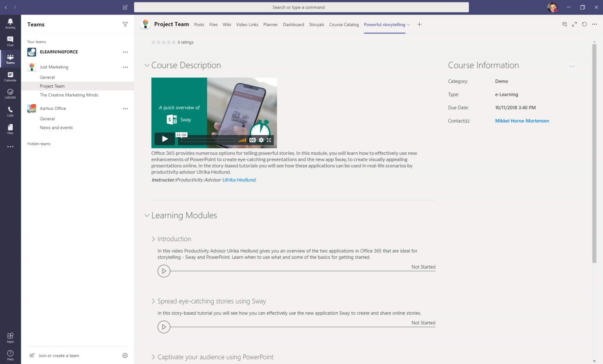Show tab conversation icon
The image size is (603, 364).
565,24
